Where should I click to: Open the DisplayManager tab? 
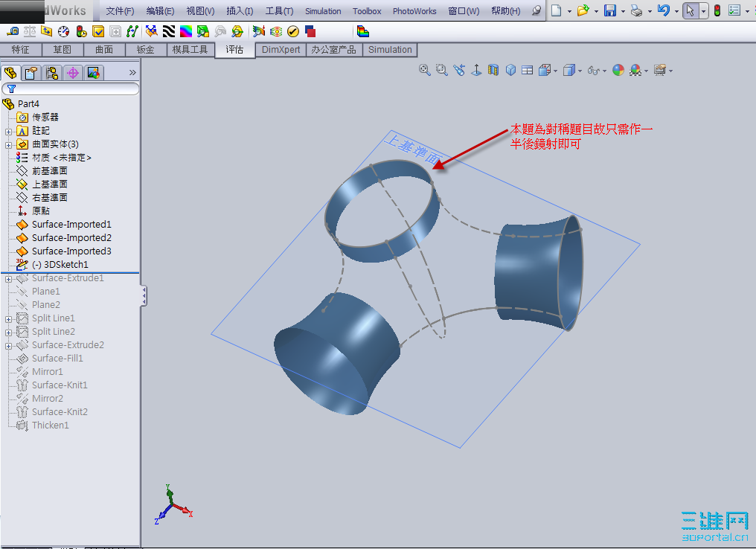click(94, 73)
